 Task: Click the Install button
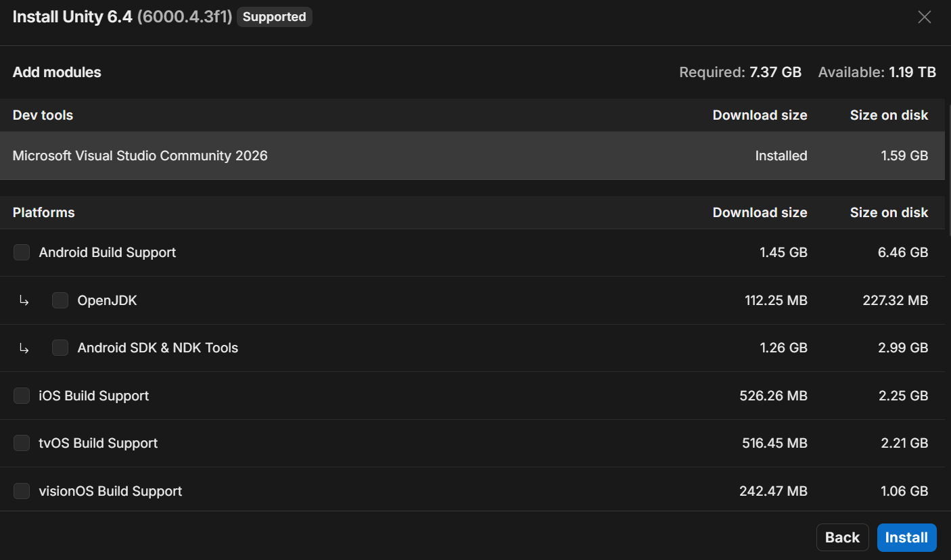pyautogui.click(x=906, y=537)
